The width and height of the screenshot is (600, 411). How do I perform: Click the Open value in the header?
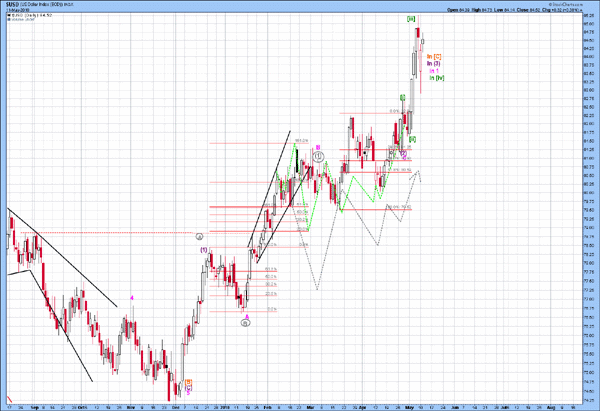(462, 9)
